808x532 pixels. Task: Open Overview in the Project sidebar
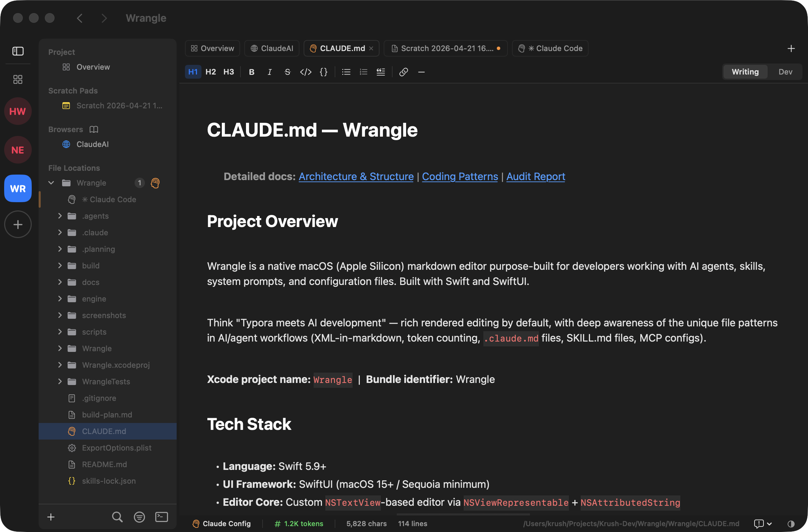[x=108, y=67]
